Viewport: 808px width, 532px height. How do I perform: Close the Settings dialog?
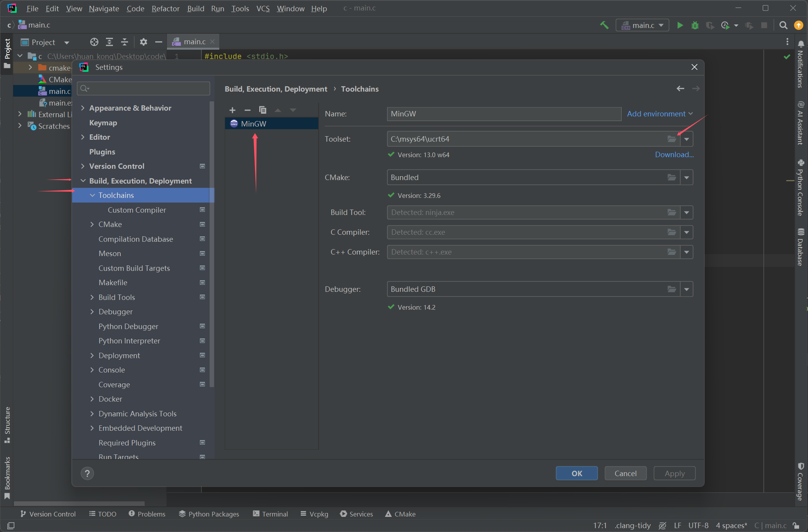pos(694,67)
